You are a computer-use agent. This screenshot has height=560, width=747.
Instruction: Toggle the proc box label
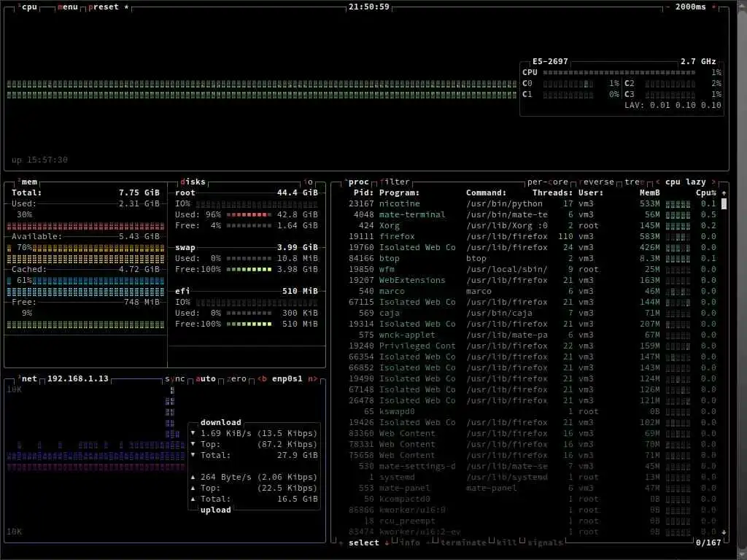tap(357, 182)
